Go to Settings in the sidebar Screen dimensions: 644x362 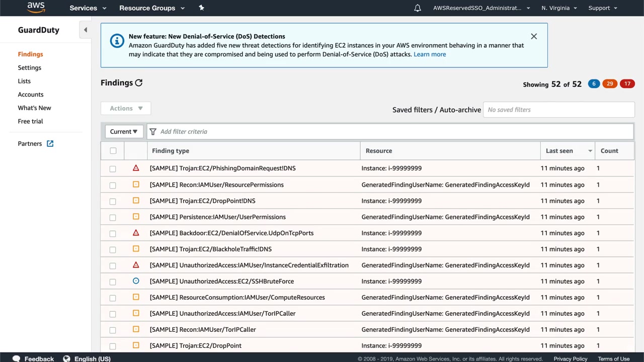point(30,67)
